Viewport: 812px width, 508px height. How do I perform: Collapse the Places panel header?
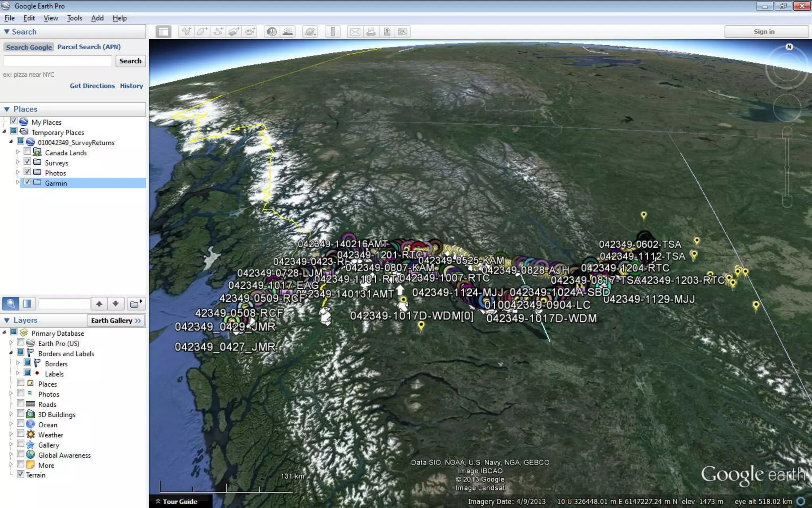click(x=7, y=109)
